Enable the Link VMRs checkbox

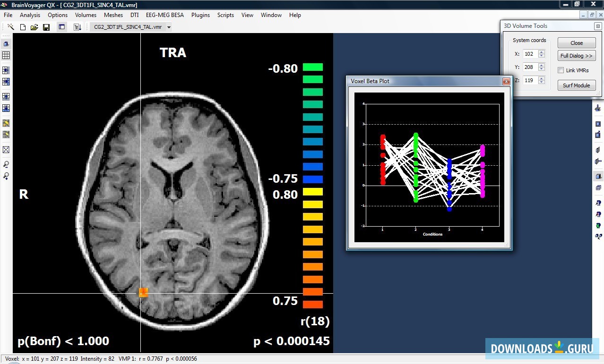561,70
